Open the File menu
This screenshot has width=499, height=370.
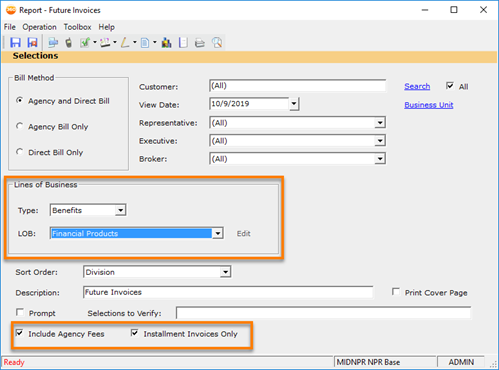10,27
